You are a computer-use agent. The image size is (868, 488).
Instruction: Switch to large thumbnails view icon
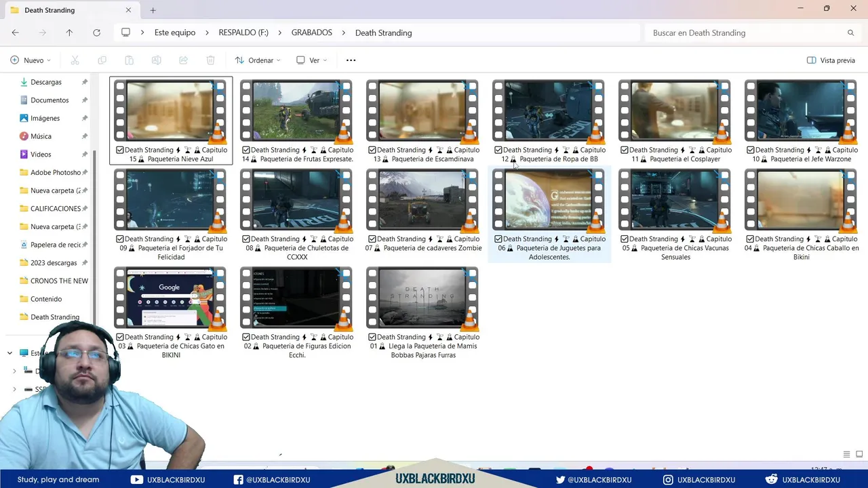859,454
